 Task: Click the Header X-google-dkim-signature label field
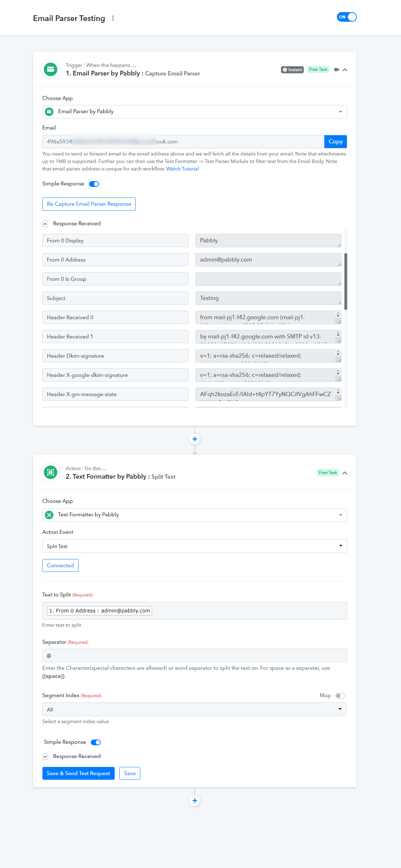click(x=115, y=375)
